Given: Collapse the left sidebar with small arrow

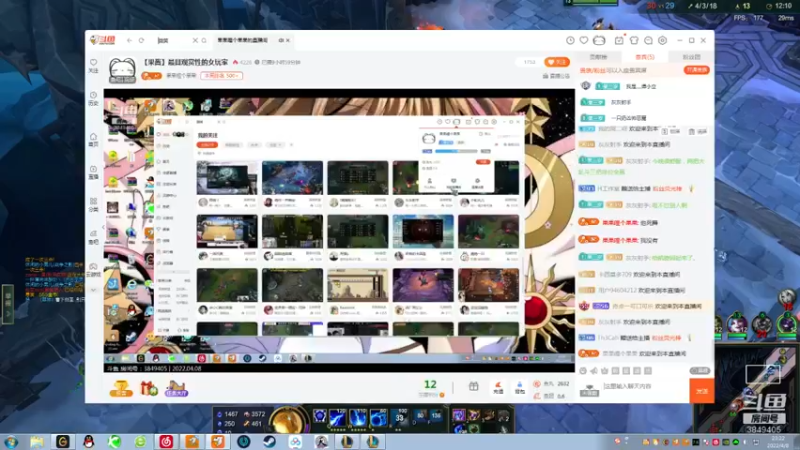Looking at the screenshot, I should point(103,227).
